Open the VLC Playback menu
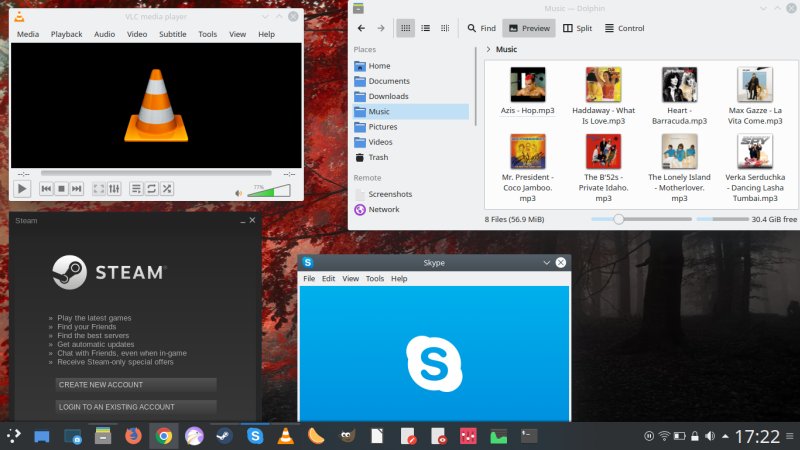The height and width of the screenshot is (450, 800). click(66, 34)
